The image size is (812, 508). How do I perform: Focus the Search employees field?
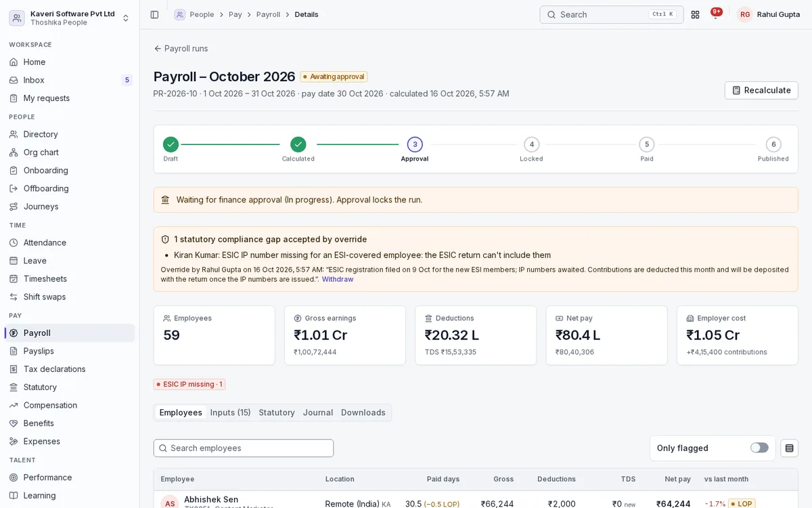point(244,448)
